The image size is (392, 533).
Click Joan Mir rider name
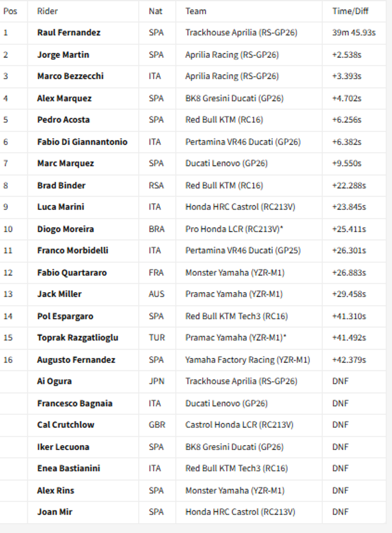pos(55,512)
